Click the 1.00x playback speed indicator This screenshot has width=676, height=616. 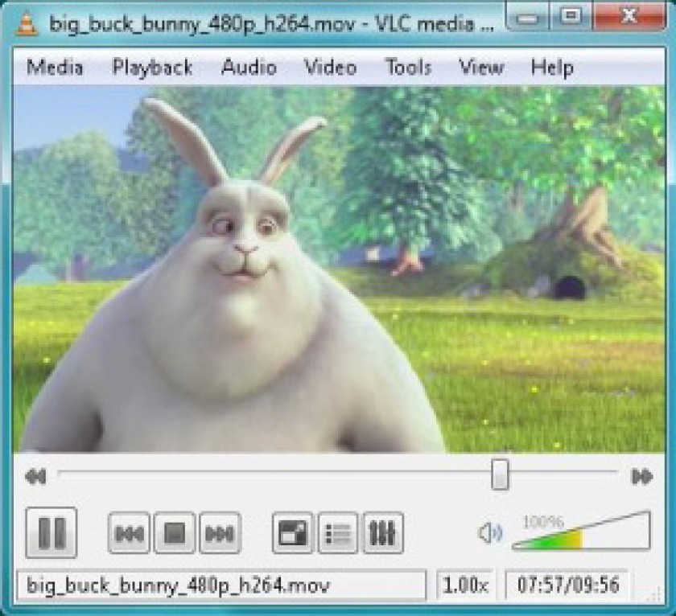tap(465, 585)
